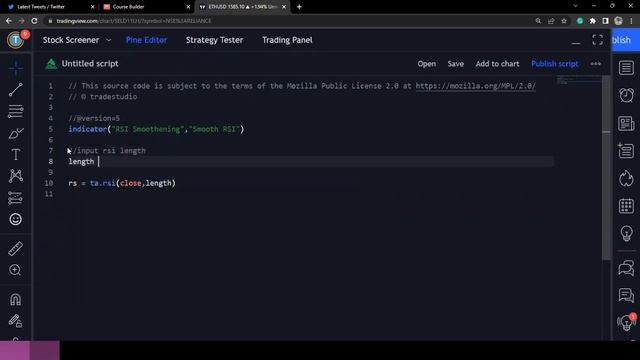Select the crosshair cursor tool
Screen dimensions: 640x360
16,68
